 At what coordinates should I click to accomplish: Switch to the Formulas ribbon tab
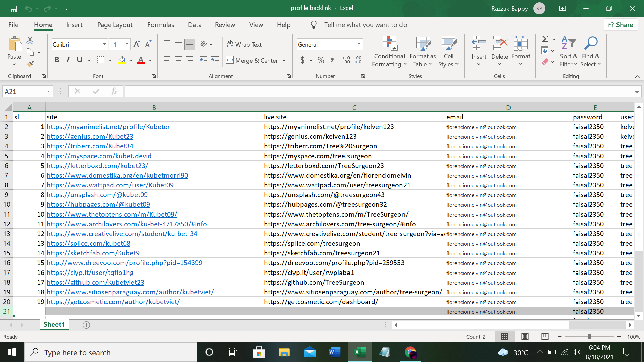161,24
